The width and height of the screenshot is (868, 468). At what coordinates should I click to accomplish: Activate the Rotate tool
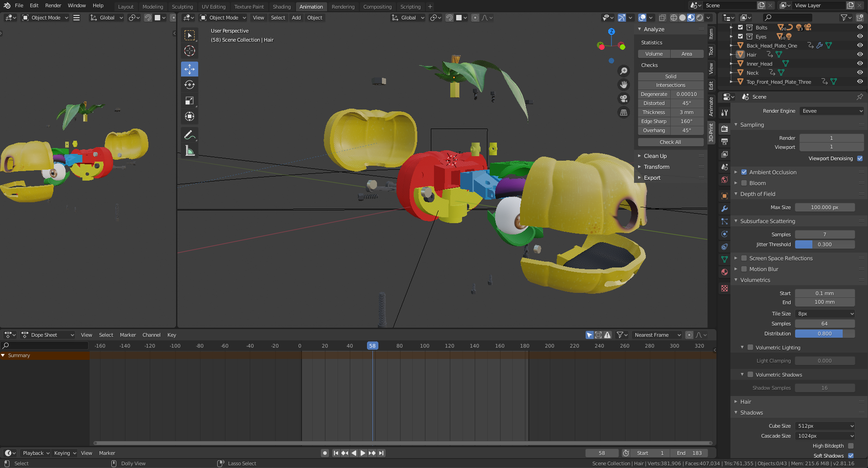(190, 85)
